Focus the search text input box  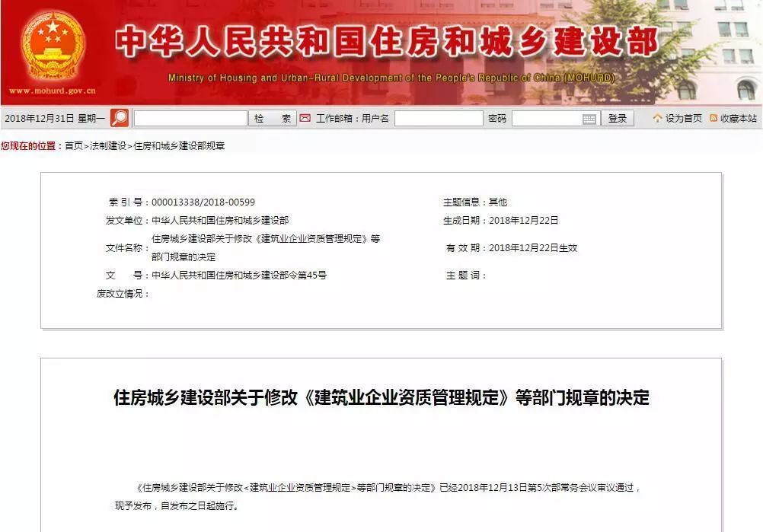coord(190,118)
